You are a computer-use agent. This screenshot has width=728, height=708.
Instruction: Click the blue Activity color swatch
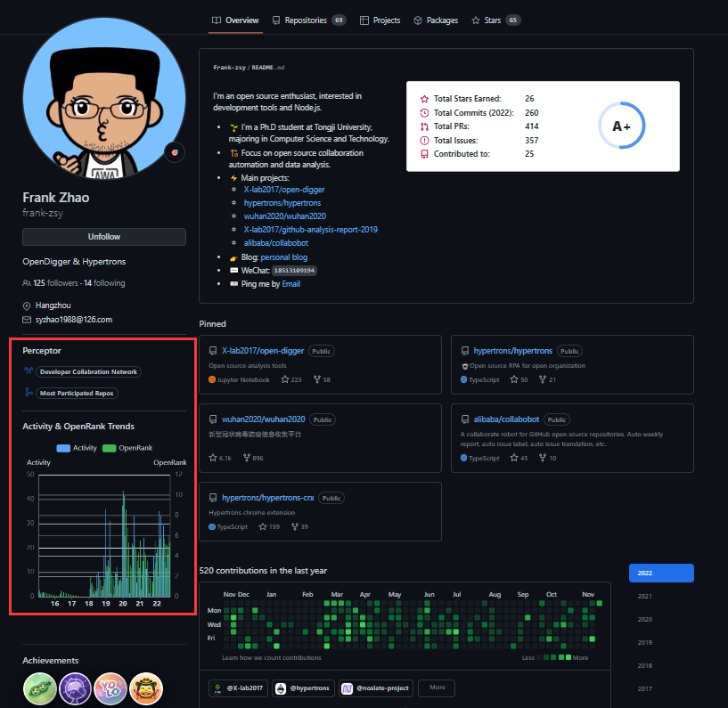tap(63, 448)
